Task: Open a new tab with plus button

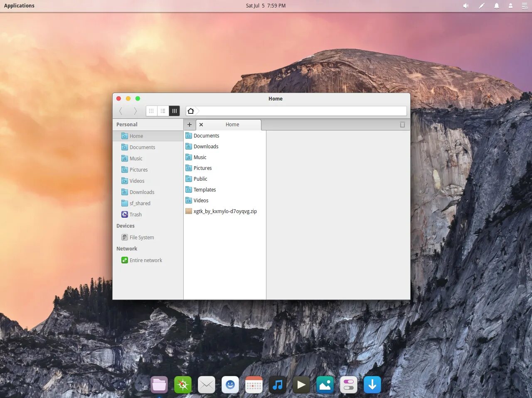Action: (190, 125)
